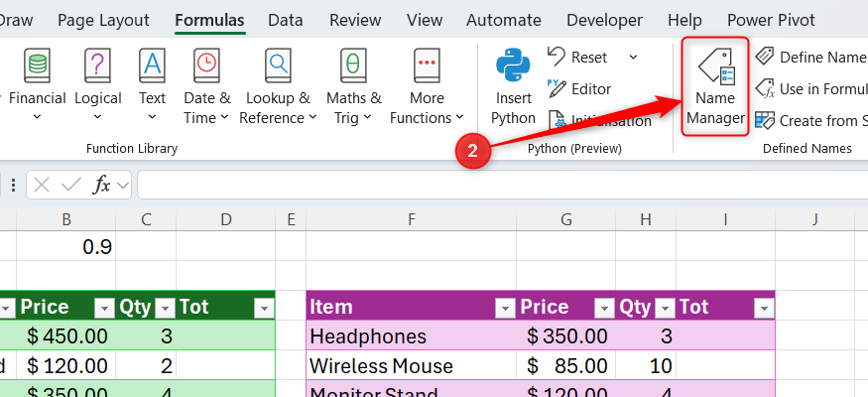Open the Logical functions library

pos(98,85)
